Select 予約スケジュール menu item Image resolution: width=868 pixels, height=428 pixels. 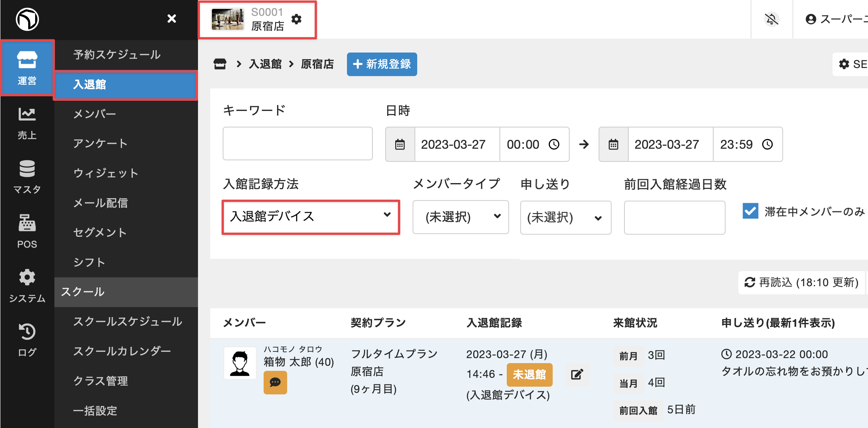click(x=117, y=55)
